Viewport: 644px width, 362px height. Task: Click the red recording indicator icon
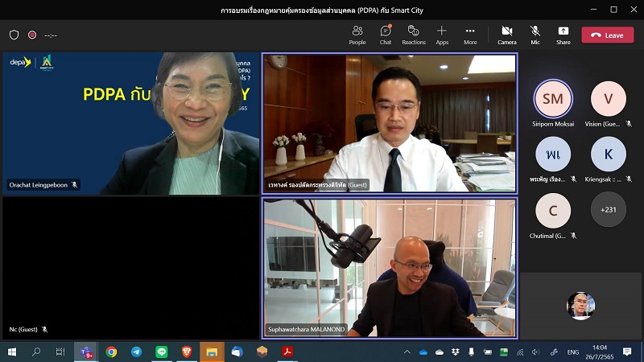point(32,35)
